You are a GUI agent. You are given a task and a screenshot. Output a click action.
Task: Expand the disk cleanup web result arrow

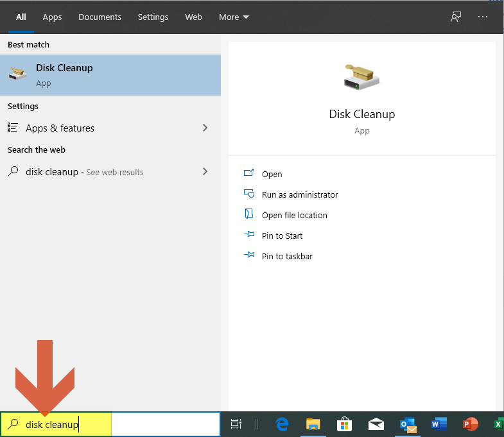[205, 171]
